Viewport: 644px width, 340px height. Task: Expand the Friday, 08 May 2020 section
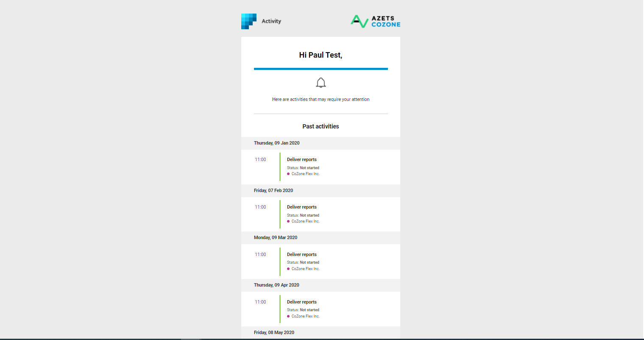click(x=274, y=332)
